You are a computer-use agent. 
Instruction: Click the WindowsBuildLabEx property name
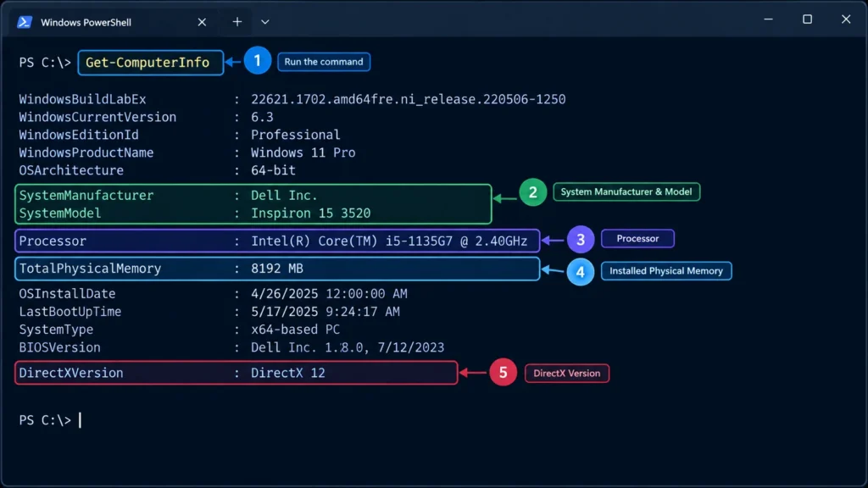click(x=82, y=100)
